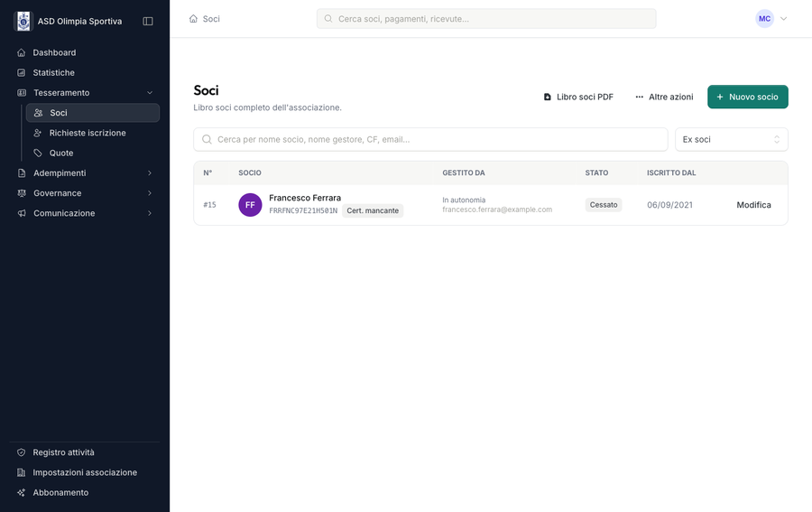Open Impostazioni associazione settings
Image resolution: width=812 pixels, height=512 pixels.
(85, 472)
